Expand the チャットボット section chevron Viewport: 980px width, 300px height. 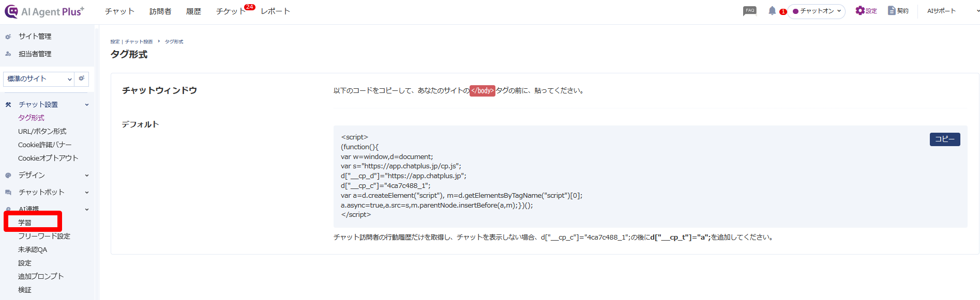click(87, 193)
